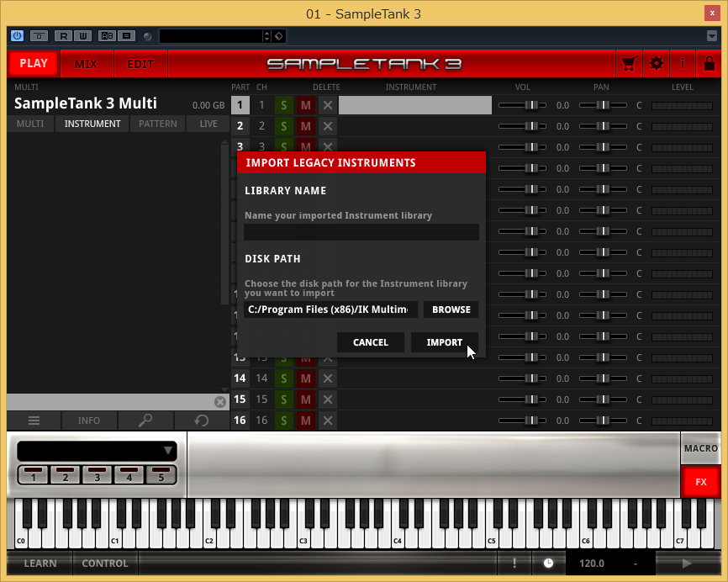Switch to the EDIT page
This screenshot has height=582, width=728.
point(140,64)
